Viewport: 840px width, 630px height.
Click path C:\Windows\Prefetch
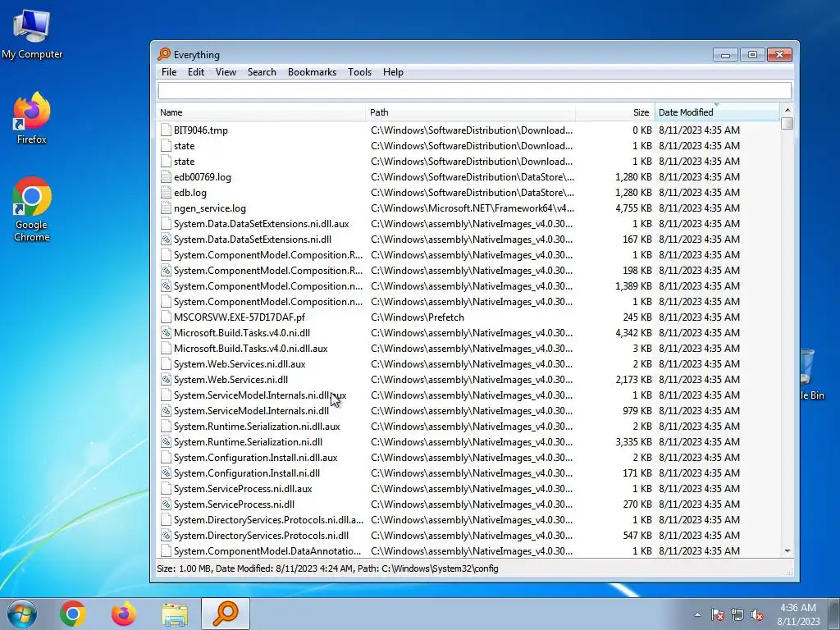[x=418, y=317]
